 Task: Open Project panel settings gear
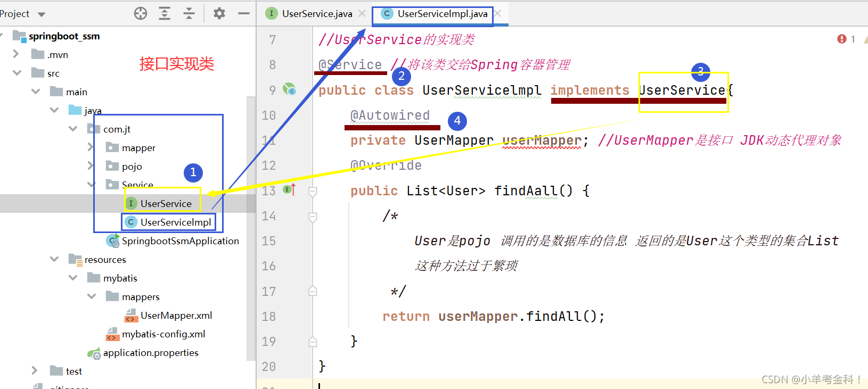click(x=219, y=14)
